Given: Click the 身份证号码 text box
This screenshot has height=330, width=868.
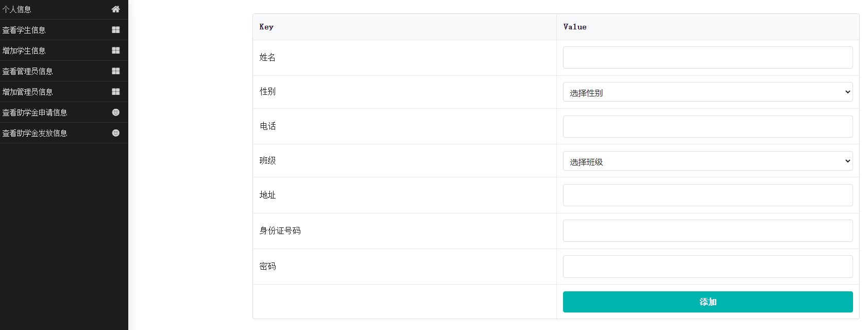Looking at the screenshot, I should tap(707, 230).
